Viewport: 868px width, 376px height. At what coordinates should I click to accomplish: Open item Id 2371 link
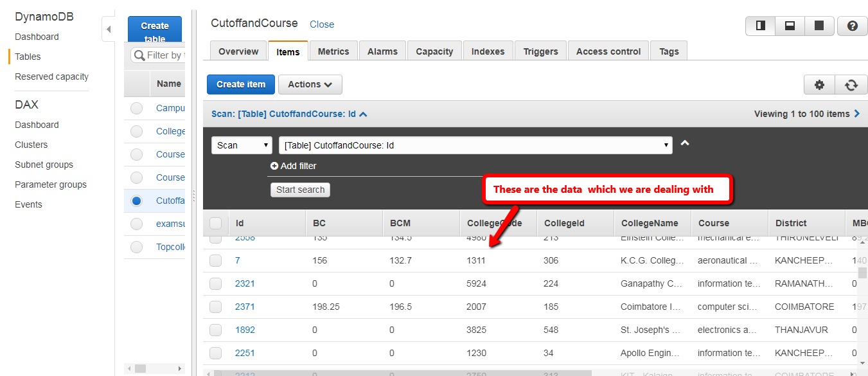pos(245,307)
